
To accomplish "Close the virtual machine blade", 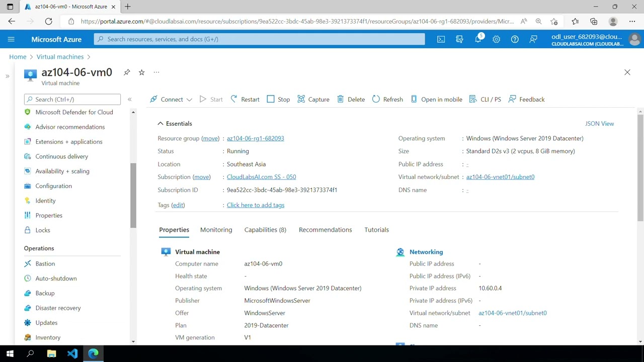I will click(627, 72).
